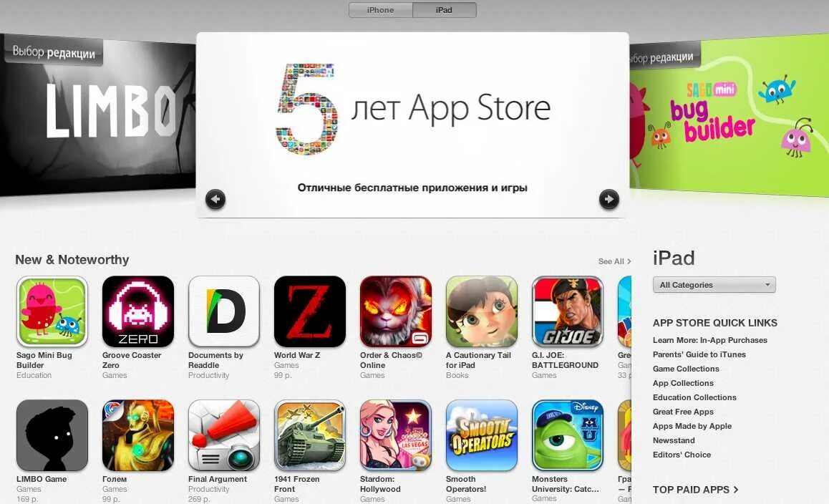Show the previous banner with left arrow
This screenshot has width=829, height=504.
(x=215, y=199)
